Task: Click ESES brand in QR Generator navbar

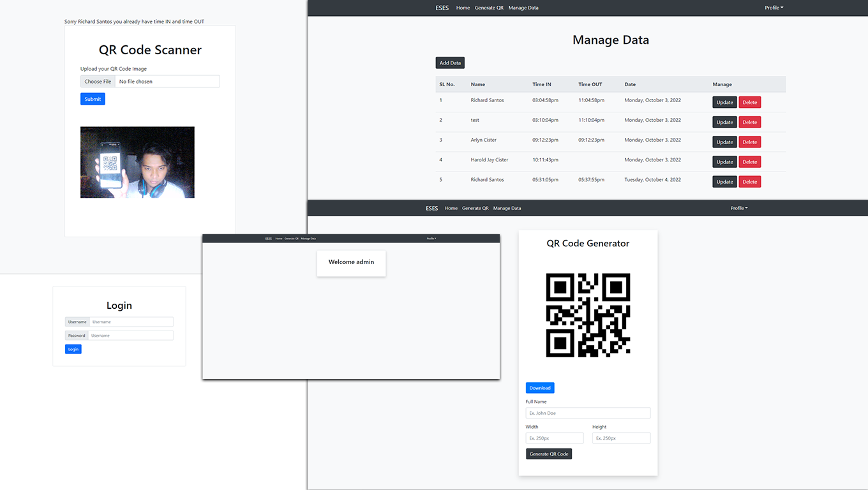Action: (x=432, y=208)
